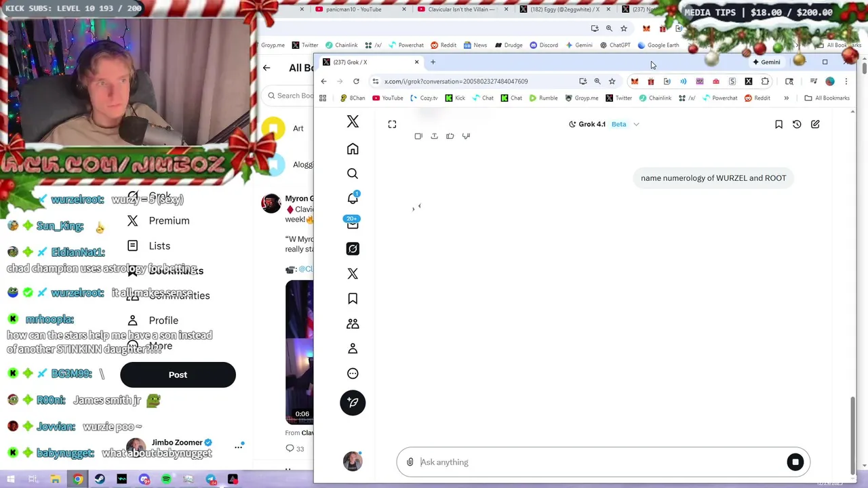Open the Windows Start button
Image resolution: width=868 pixels, height=488 pixels.
click(10, 480)
